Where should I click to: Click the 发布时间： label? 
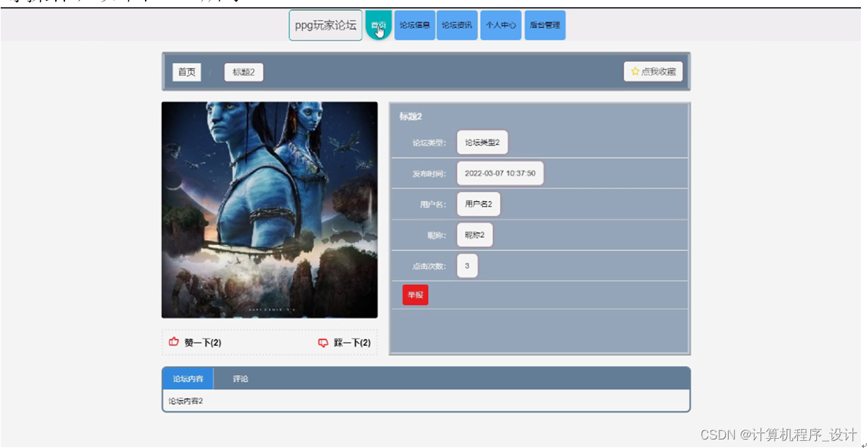[429, 174]
